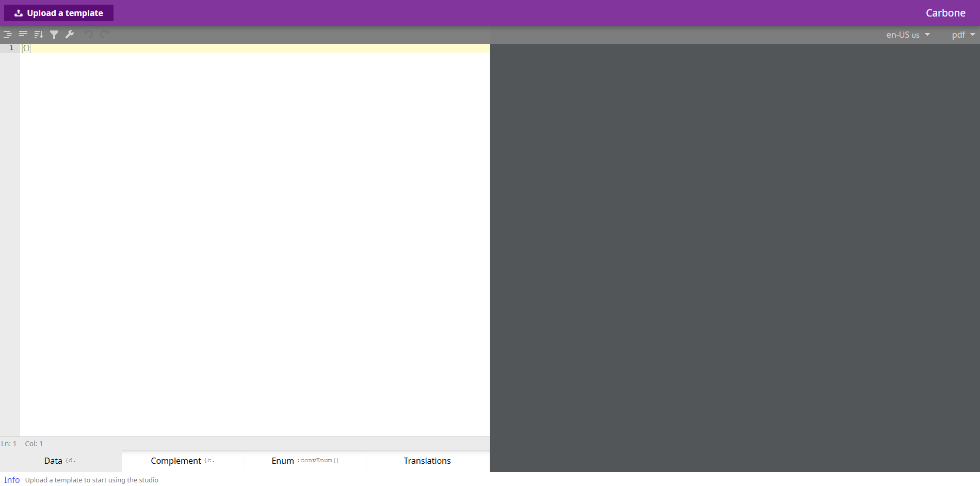
Task: Click the Info label in footer
Action: click(x=12, y=480)
